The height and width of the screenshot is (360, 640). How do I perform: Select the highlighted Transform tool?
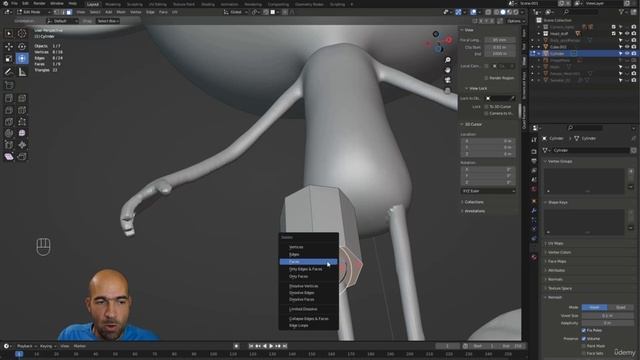pos(22,59)
